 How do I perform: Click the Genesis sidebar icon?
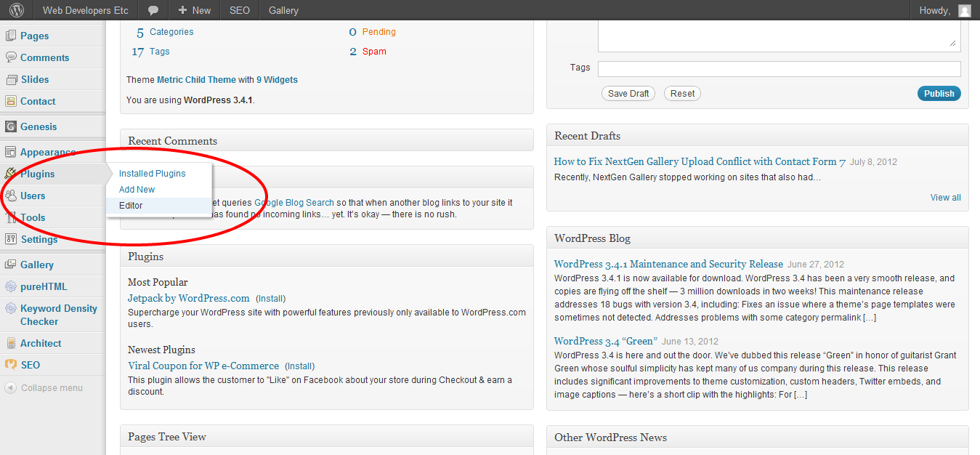[x=11, y=126]
